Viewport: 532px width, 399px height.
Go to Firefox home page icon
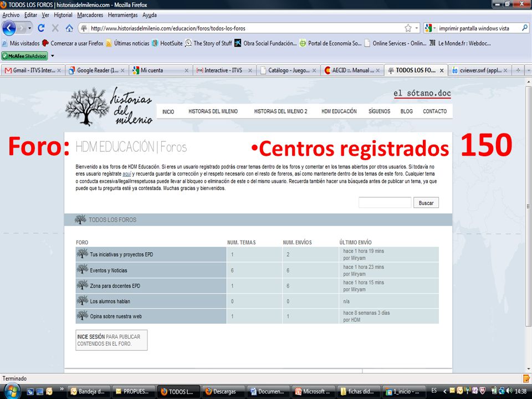pos(69,28)
